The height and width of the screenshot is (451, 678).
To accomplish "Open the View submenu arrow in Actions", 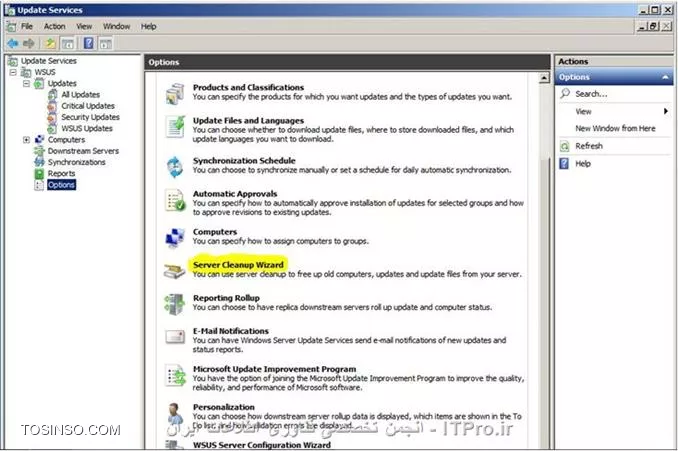I will click(x=666, y=112).
